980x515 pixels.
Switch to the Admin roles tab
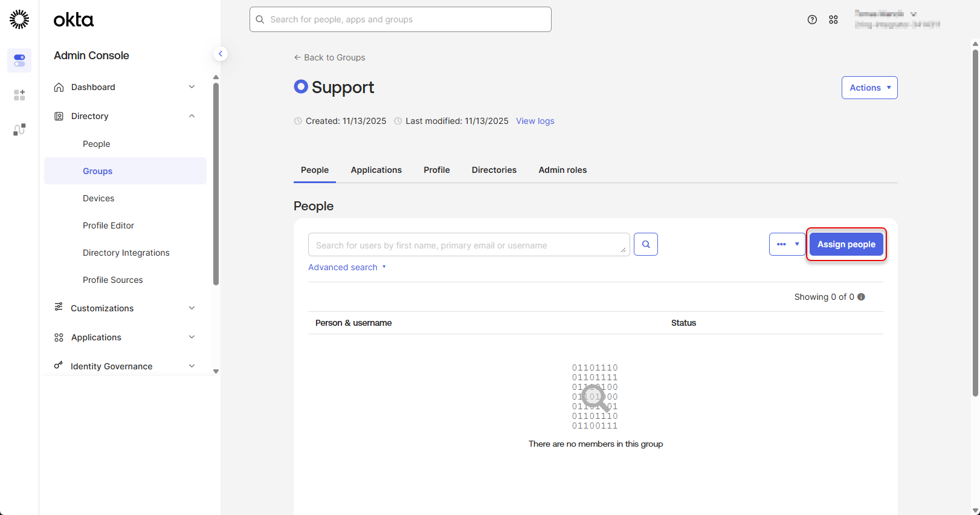[x=562, y=170]
